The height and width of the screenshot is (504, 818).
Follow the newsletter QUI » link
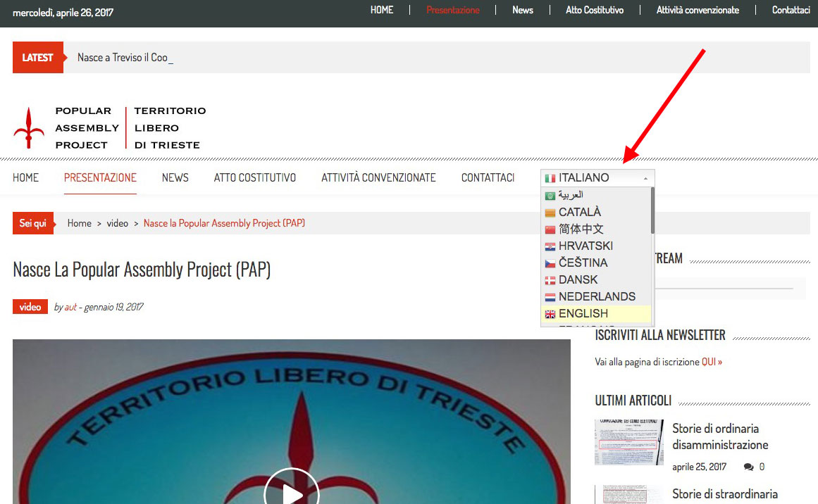[x=712, y=362]
